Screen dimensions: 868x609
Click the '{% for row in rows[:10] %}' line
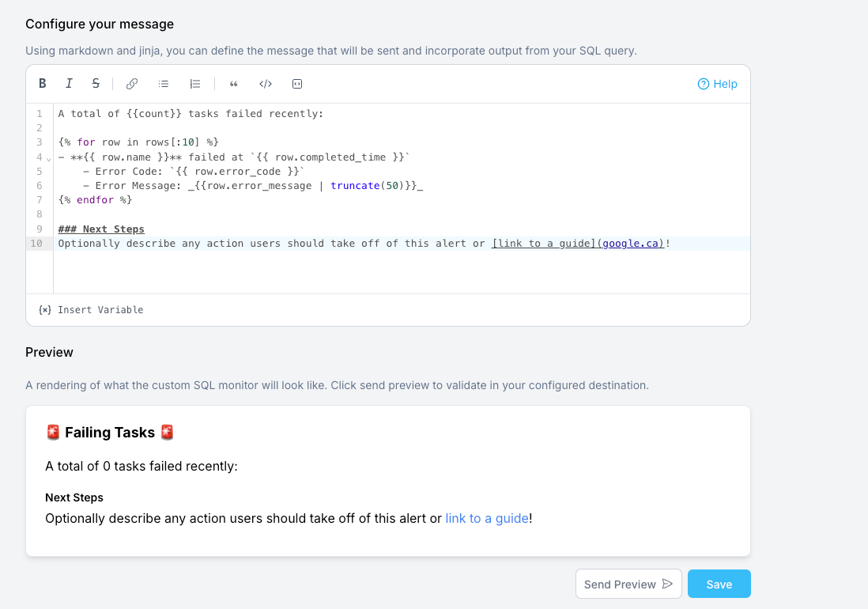(138, 142)
